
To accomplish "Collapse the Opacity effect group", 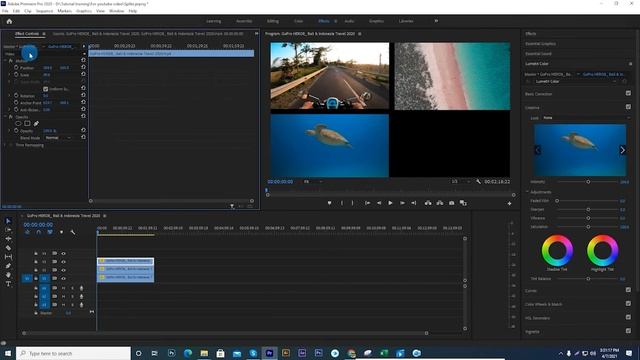I will [x=6, y=117].
